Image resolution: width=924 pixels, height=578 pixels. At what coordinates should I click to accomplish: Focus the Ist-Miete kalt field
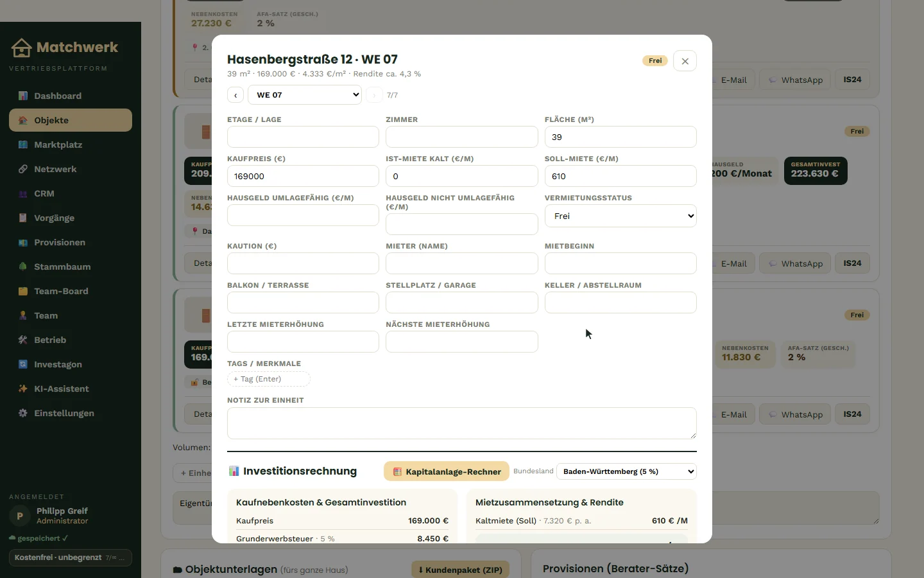coord(462,176)
